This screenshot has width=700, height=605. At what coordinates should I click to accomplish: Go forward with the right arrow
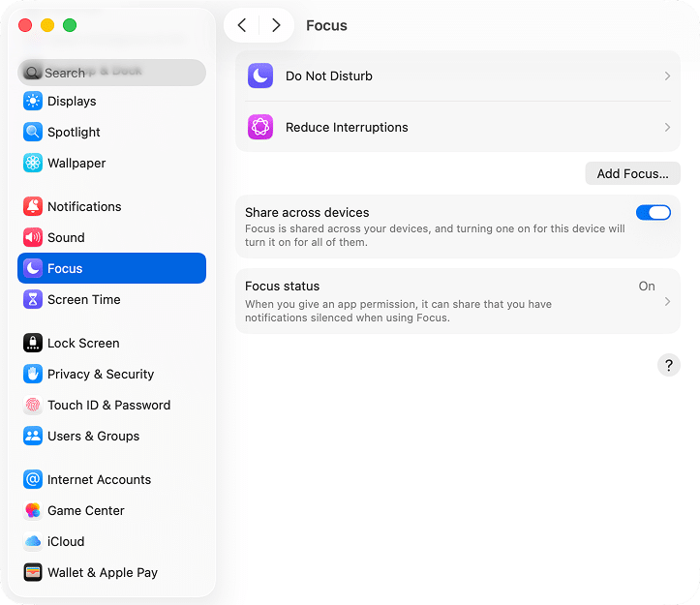[x=276, y=25]
